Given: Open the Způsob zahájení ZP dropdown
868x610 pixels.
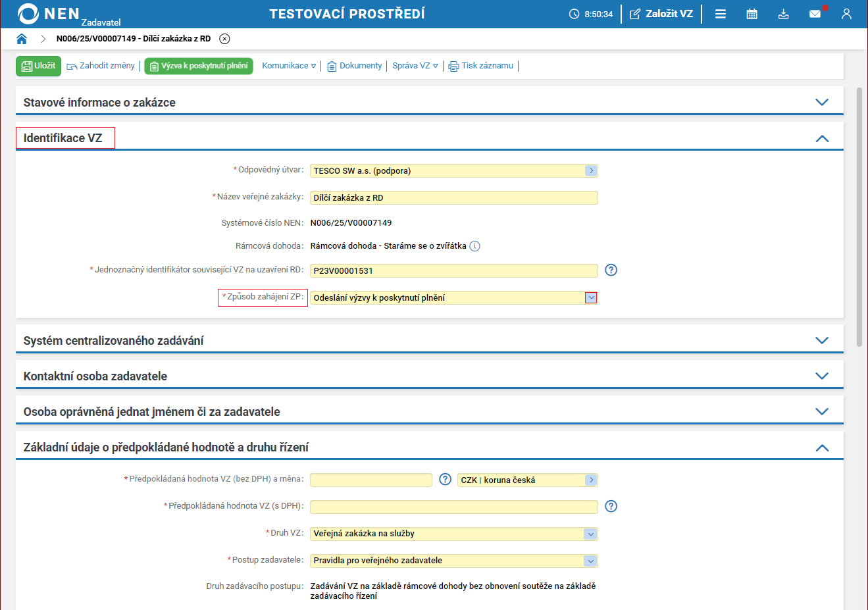Looking at the screenshot, I should 591,297.
